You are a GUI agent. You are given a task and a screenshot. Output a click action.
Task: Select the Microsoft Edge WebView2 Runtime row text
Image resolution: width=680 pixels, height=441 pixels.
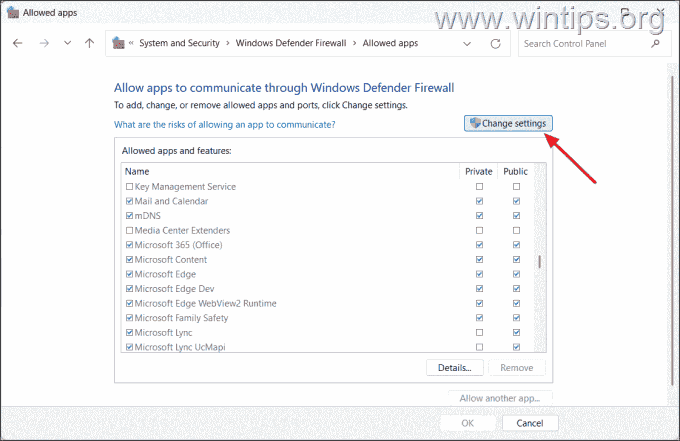205,304
